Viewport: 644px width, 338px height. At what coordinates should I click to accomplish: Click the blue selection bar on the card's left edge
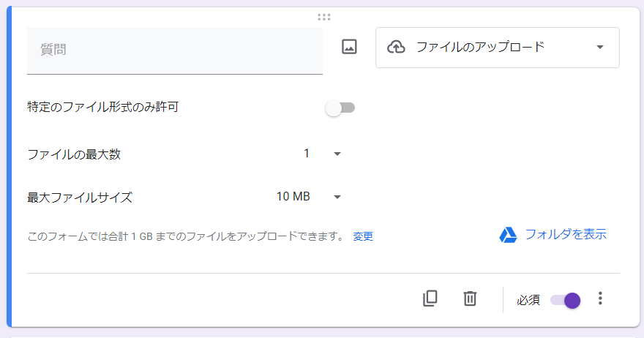pos(9,167)
